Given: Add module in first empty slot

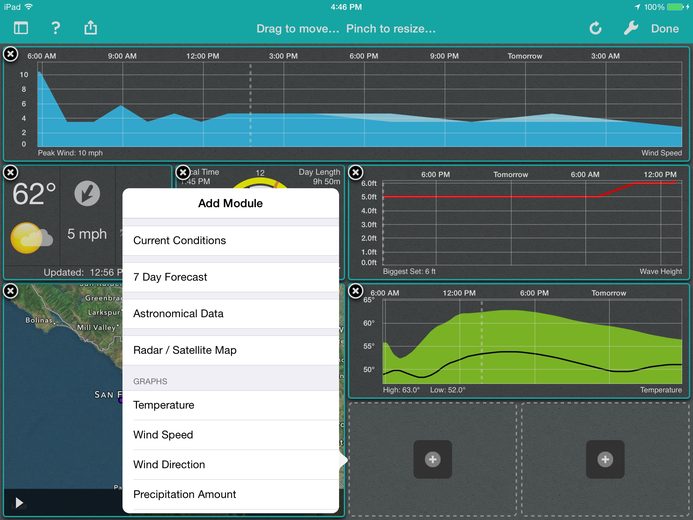Looking at the screenshot, I should [x=433, y=459].
